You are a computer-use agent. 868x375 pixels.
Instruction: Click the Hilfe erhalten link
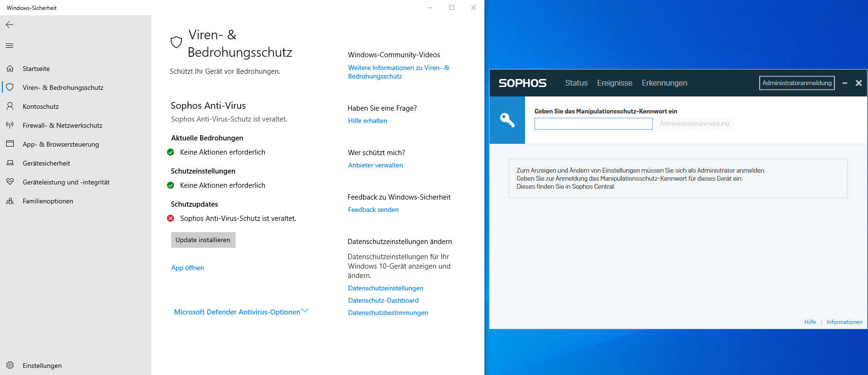[368, 121]
